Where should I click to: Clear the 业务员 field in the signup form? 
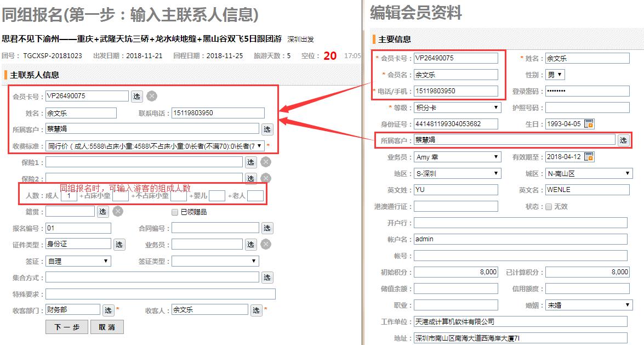[266, 244]
